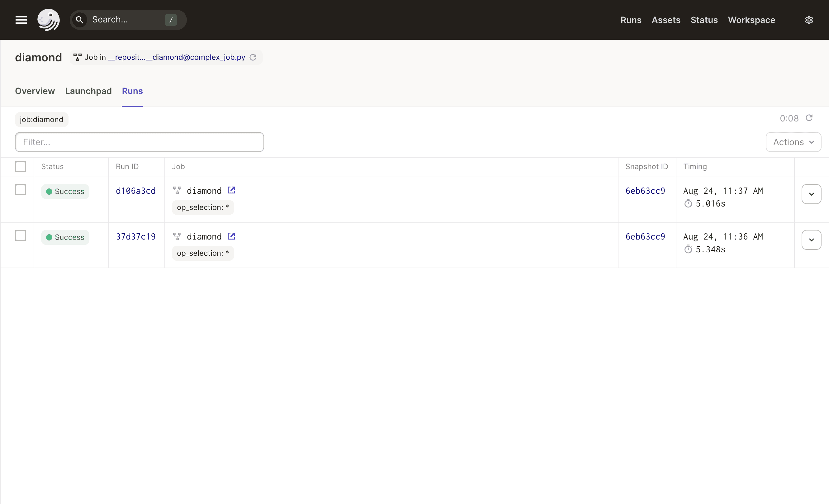Click the Assets menu item
The width and height of the screenshot is (829, 504).
click(666, 20)
